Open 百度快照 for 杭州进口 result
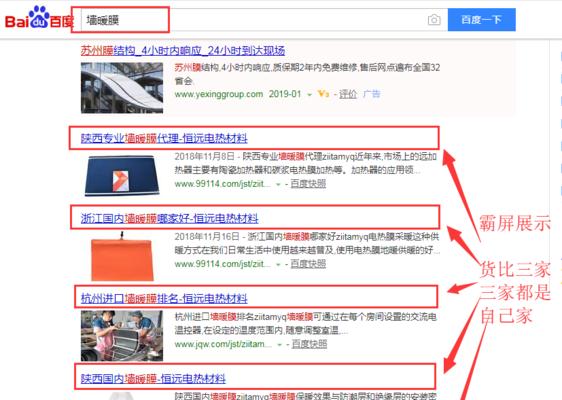The width and height of the screenshot is (562, 400). (x=310, y=344)
